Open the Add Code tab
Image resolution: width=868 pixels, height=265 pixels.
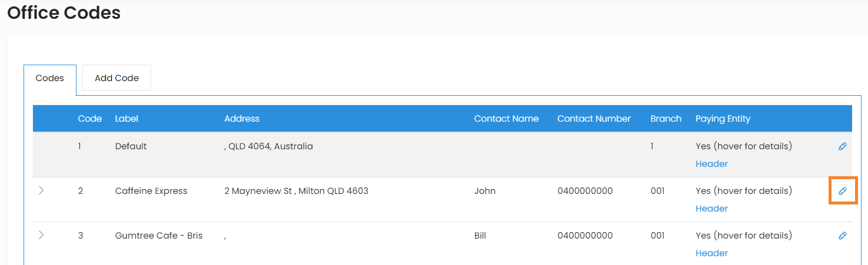point(116,78)
